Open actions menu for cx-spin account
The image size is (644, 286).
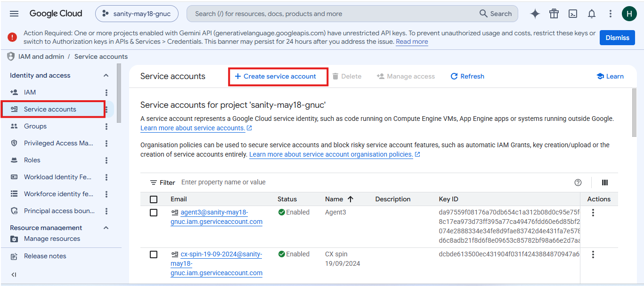point(593,254)
